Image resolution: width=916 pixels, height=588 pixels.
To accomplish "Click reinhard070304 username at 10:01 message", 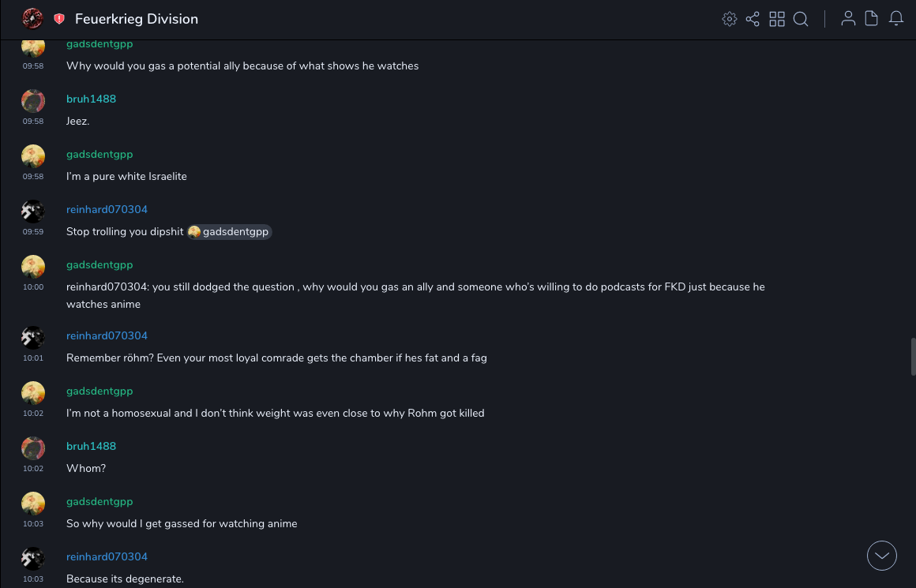I will pos(107,335).
